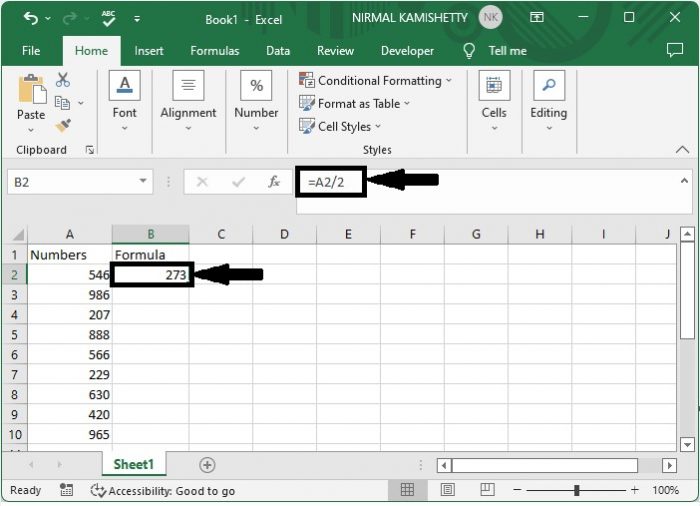Screen dimensions: 700x506
Task: Select cell A2 with value 546
Action: coord(70,275)
